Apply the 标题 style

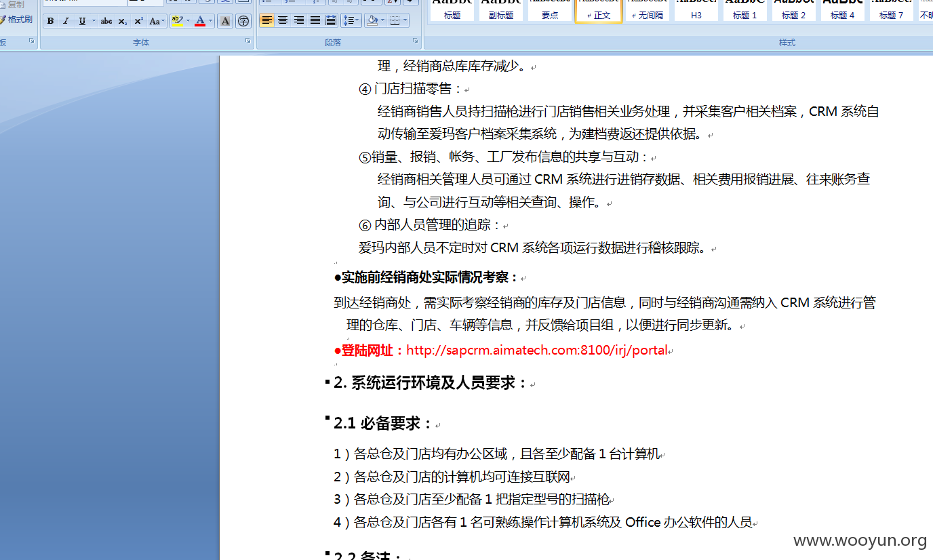point(452,10)
